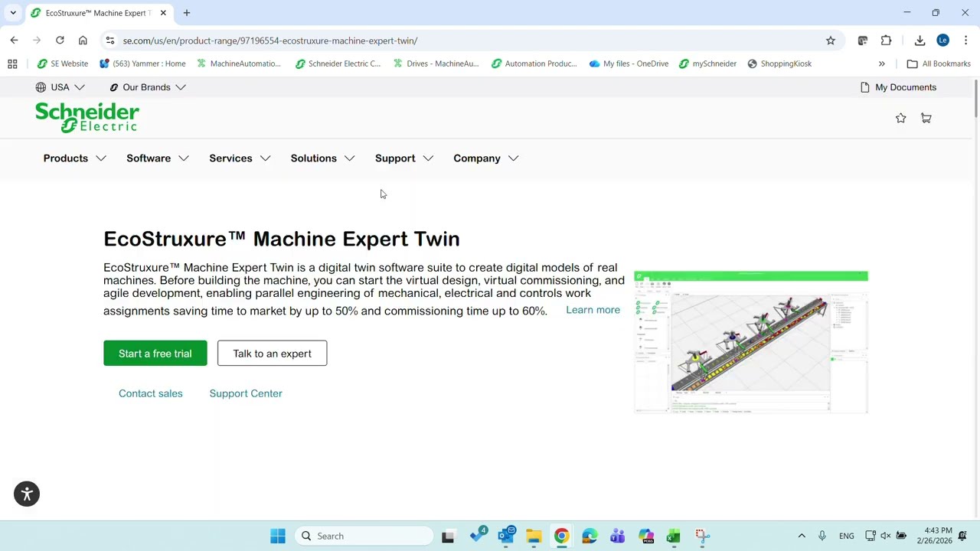Open the volume control in system tray
The height and width of the screenshot is (551, 980).
pos(886,536)
